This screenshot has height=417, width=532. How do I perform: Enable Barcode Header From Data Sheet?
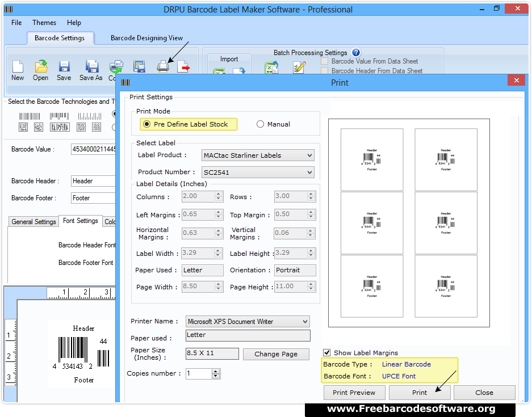pos(325,70)
